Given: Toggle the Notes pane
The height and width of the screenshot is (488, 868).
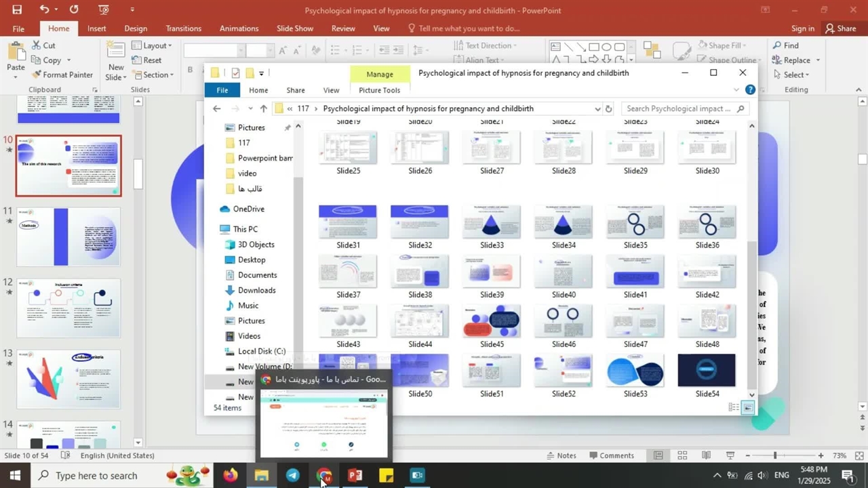Looking at the screenshot, I should [560, 455].
